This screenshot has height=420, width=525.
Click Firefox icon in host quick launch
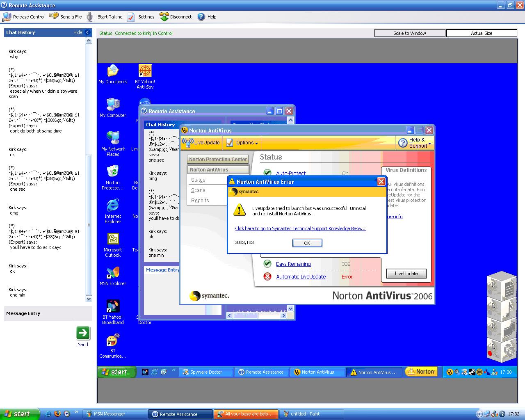click(x=57, y=414)
